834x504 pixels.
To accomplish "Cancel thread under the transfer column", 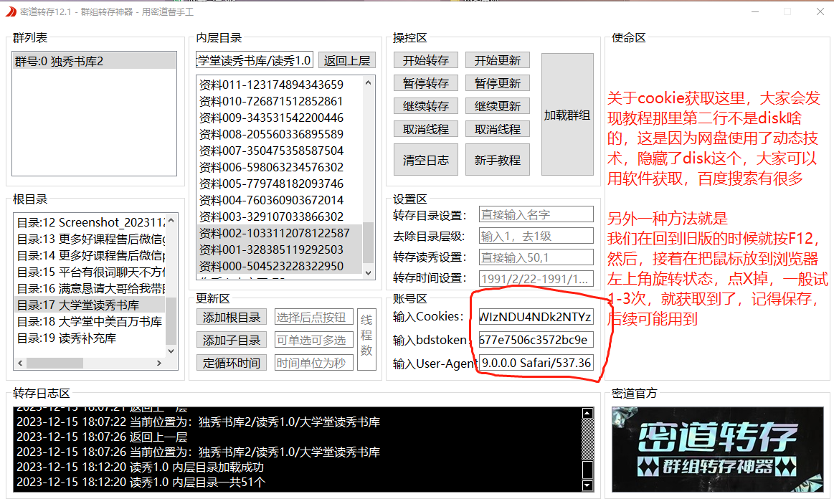I will (425, 129).
